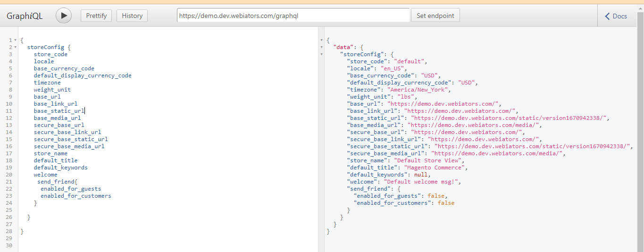Click secure_base_media_url in the query

(69, 146)
